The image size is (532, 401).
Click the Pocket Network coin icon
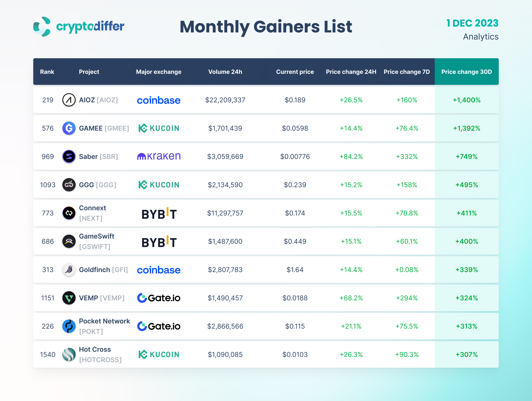pos(69,326)
